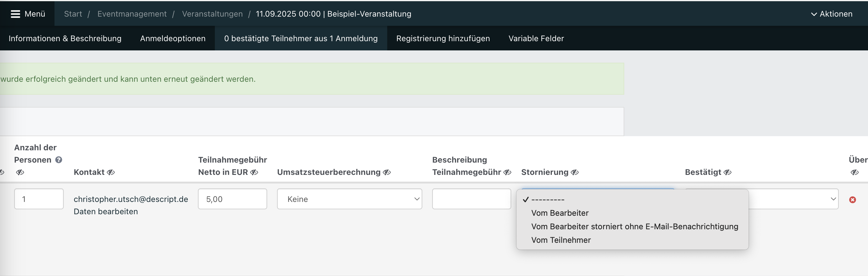868x276 pixels.
Task: Hide the Teilnahmegebühr Netto column
Action: point(255,172)
